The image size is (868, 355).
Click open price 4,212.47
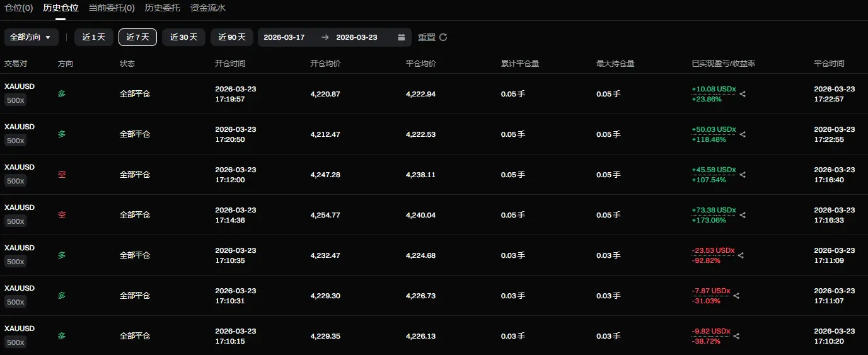tap(325, 134)
